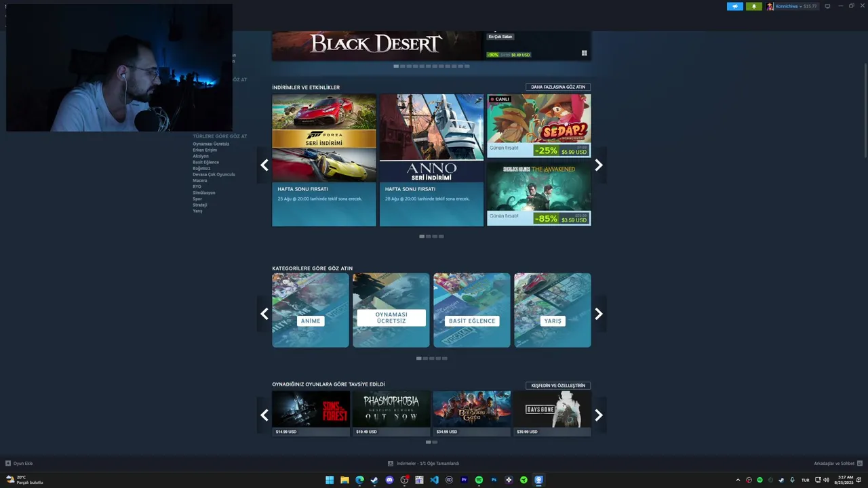Open the green notifications bell
Screen dimensions: 868x488
[754, 6]
